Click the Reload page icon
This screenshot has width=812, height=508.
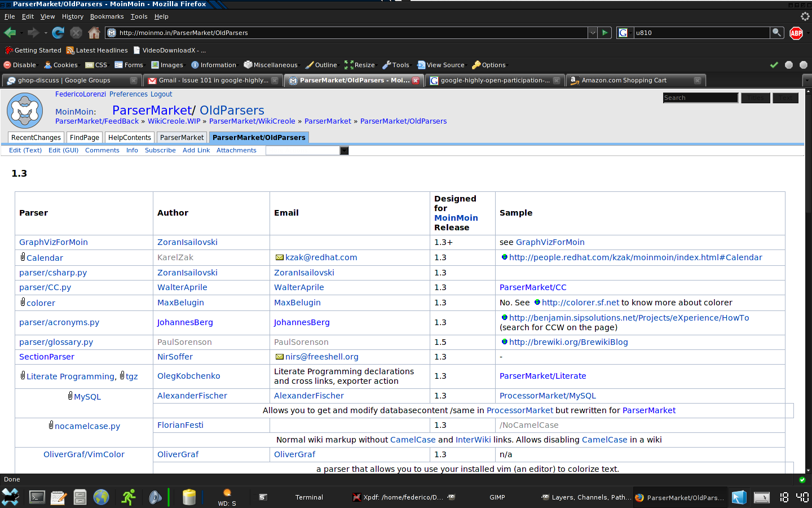tap(58, 33)
